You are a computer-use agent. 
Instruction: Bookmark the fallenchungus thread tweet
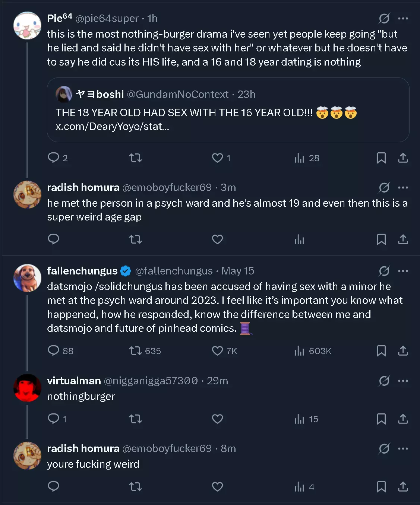(x=381, y=351)
